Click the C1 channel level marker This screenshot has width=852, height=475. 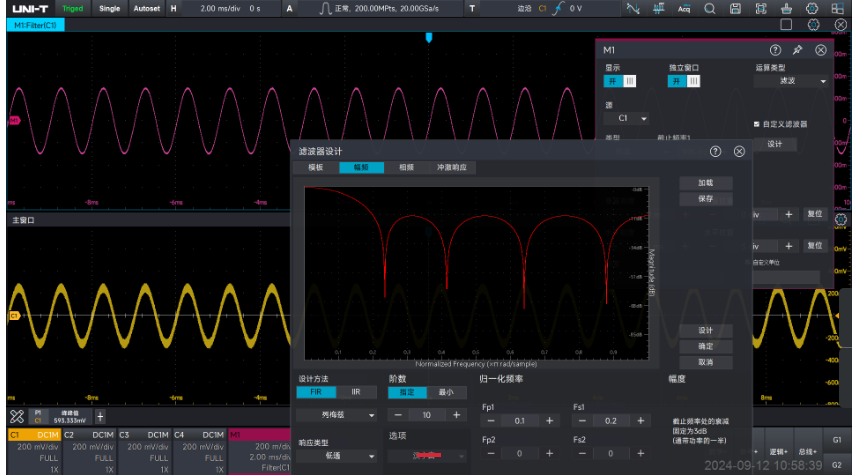[14, 316]
